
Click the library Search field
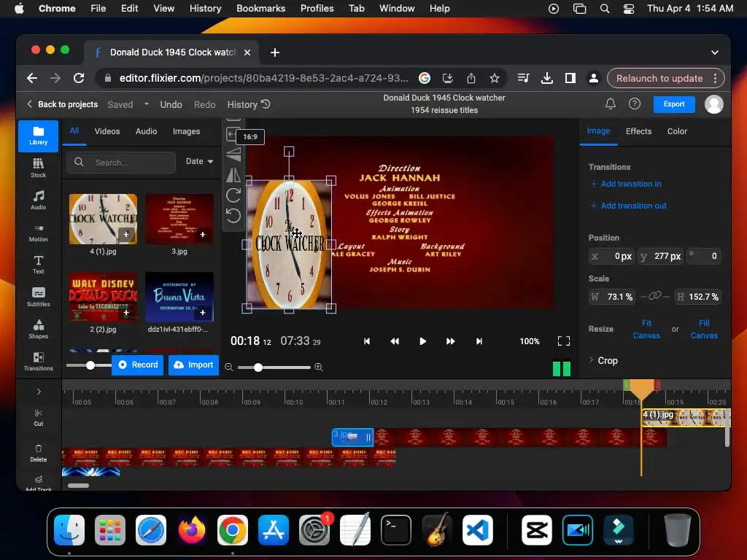(121, 163)
